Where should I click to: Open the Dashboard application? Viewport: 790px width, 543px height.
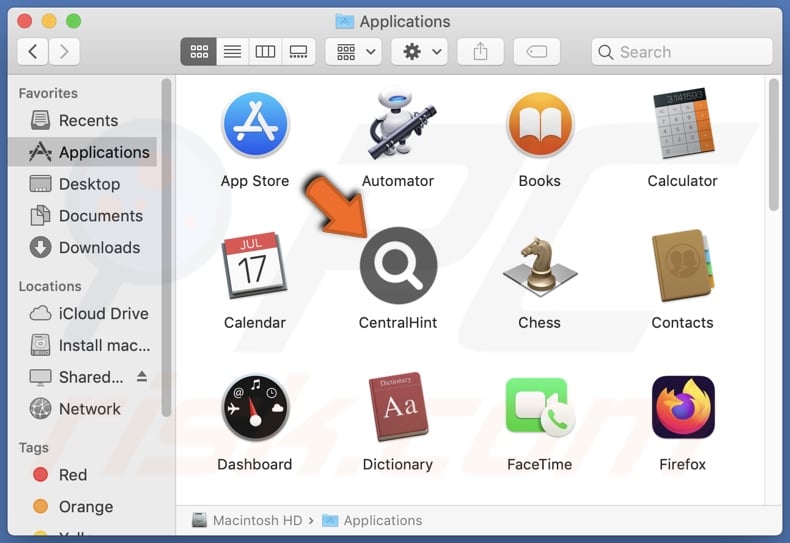(255, 408)
